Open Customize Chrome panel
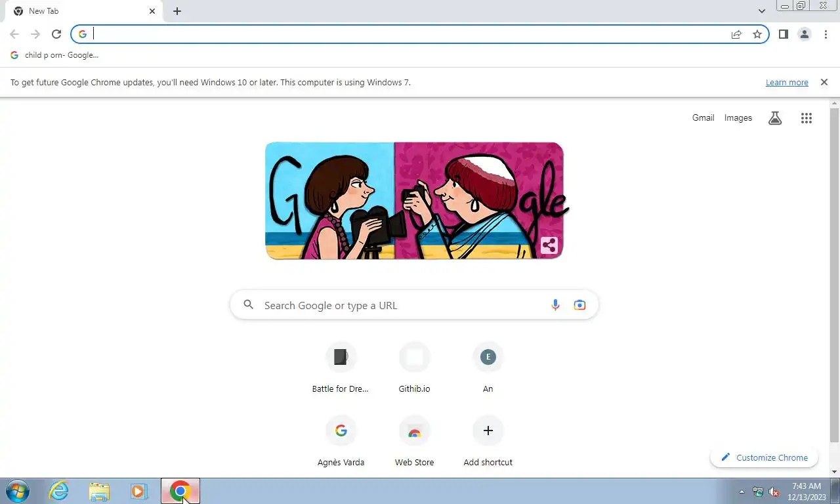This screenshot has width=840, height=504. click(x=764, y=457)
